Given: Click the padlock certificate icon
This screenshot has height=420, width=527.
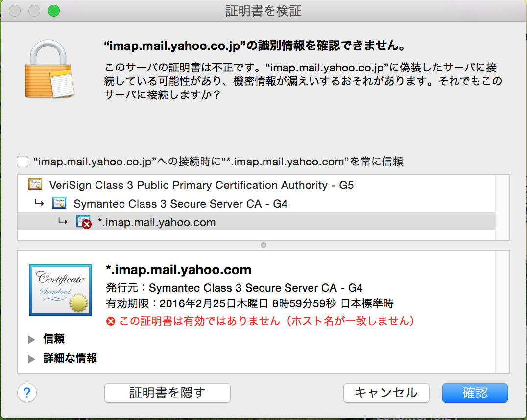Looking at the screenshot, I should point(50,69).
